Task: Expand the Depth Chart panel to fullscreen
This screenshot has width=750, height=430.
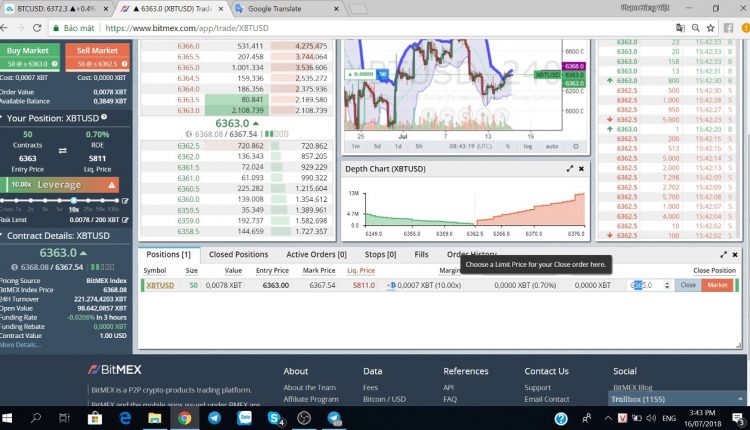Action: 570,169
